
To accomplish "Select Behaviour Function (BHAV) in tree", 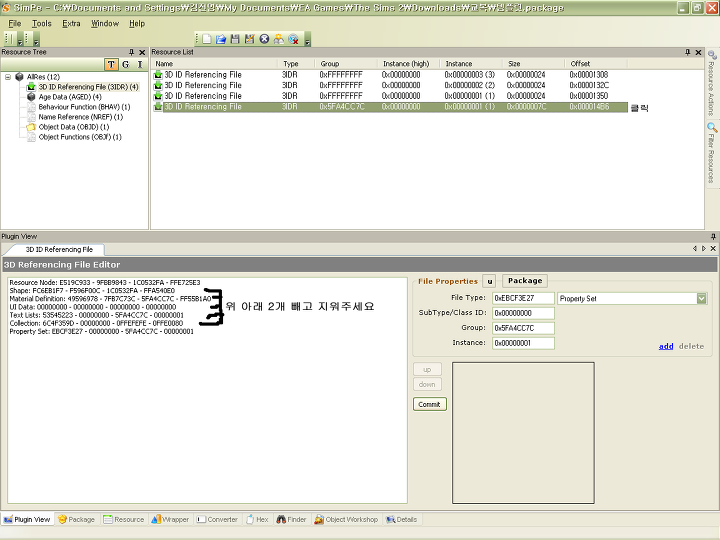I will click(x=84, y=107).
